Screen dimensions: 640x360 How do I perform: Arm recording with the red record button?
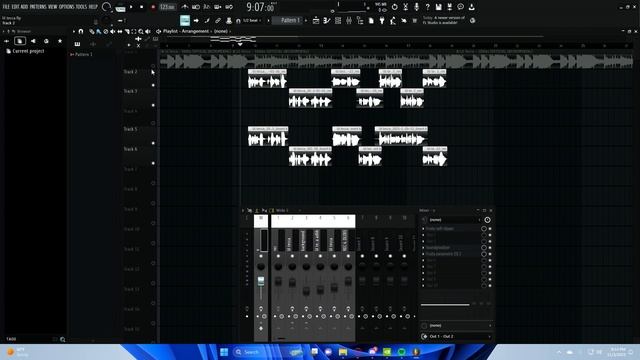click(153, 7)
